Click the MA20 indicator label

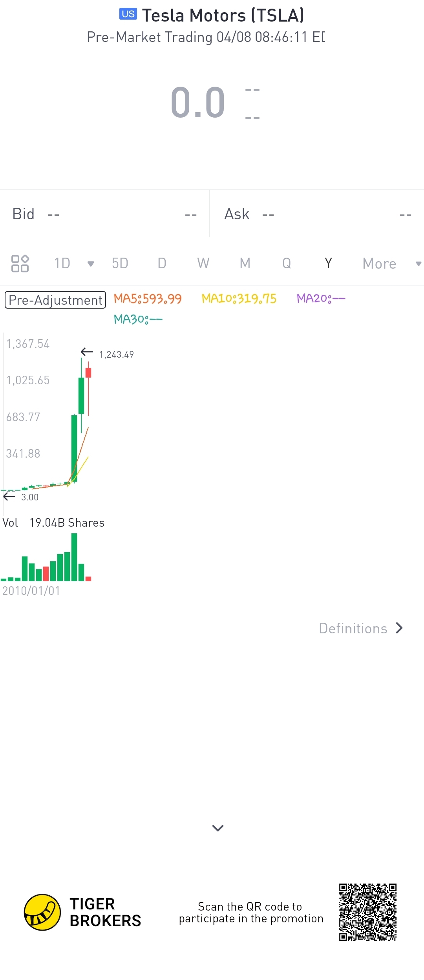coord(321,299)
